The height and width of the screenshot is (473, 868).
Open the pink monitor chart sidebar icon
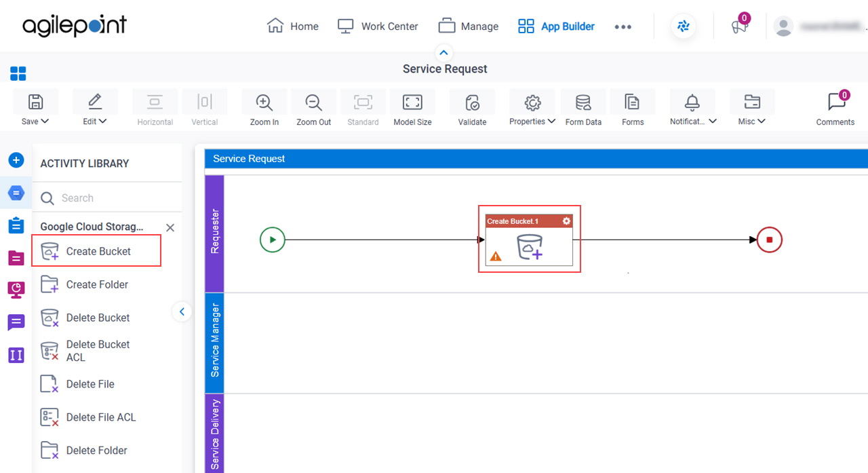tap(16, 290)
